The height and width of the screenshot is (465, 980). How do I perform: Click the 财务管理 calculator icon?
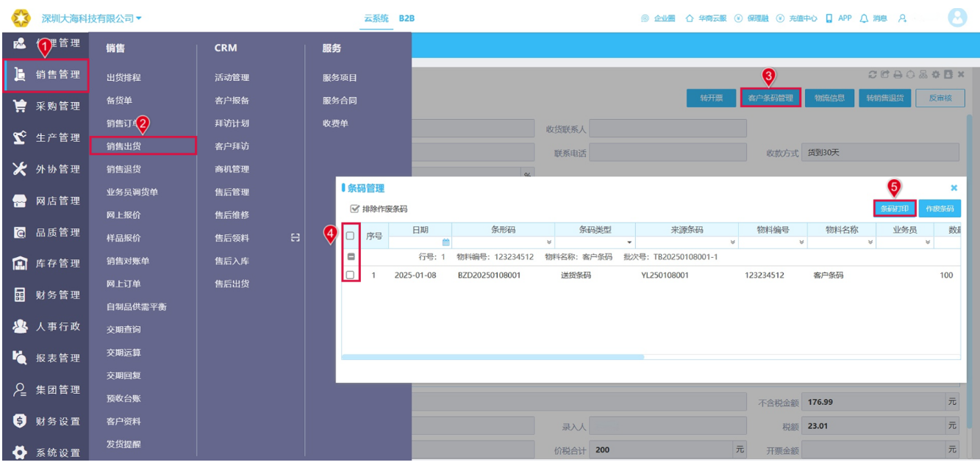coord(21,295)
